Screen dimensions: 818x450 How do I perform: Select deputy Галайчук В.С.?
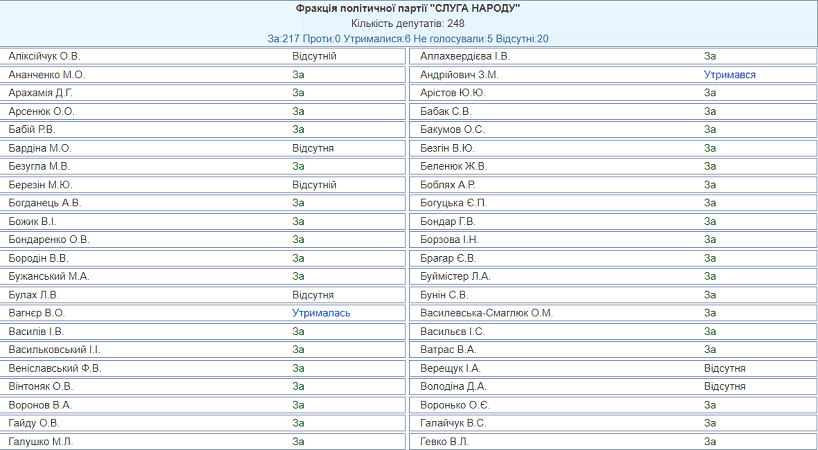(x=453, y=423)
